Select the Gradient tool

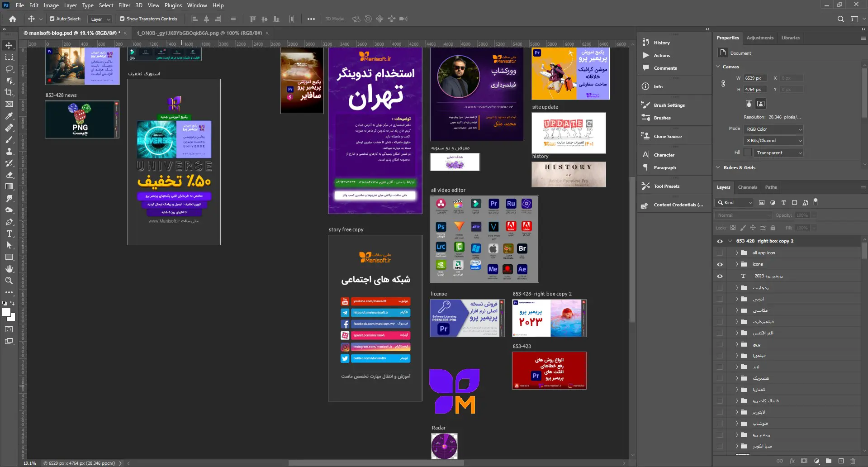(9, 186)
